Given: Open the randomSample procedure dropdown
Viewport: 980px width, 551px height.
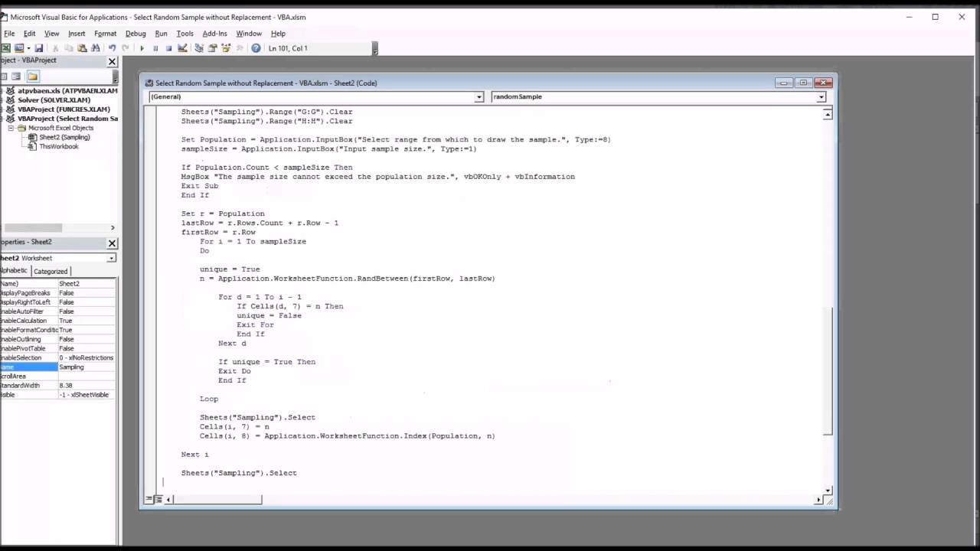Looking at the screenshot, I should point(821,97).
